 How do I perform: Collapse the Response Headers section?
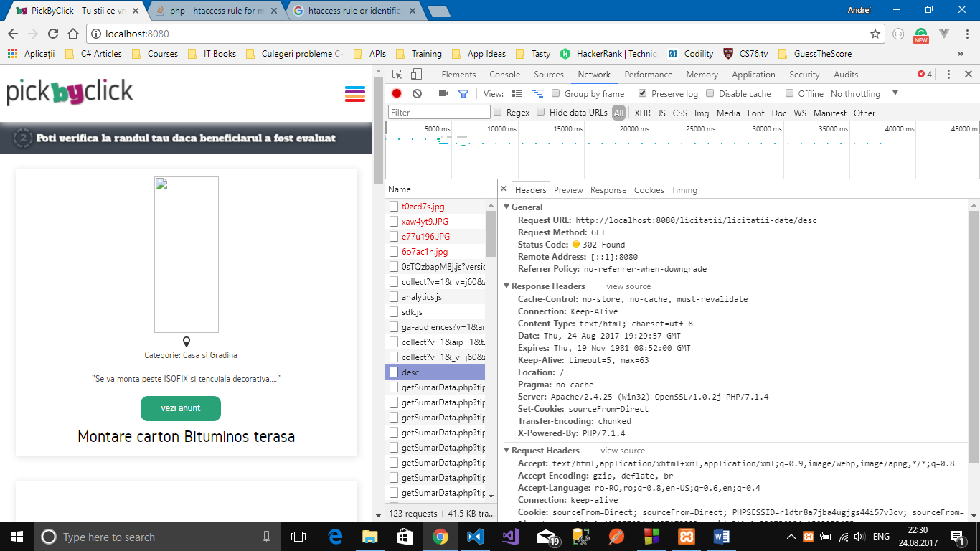click(x=507, y=286)
